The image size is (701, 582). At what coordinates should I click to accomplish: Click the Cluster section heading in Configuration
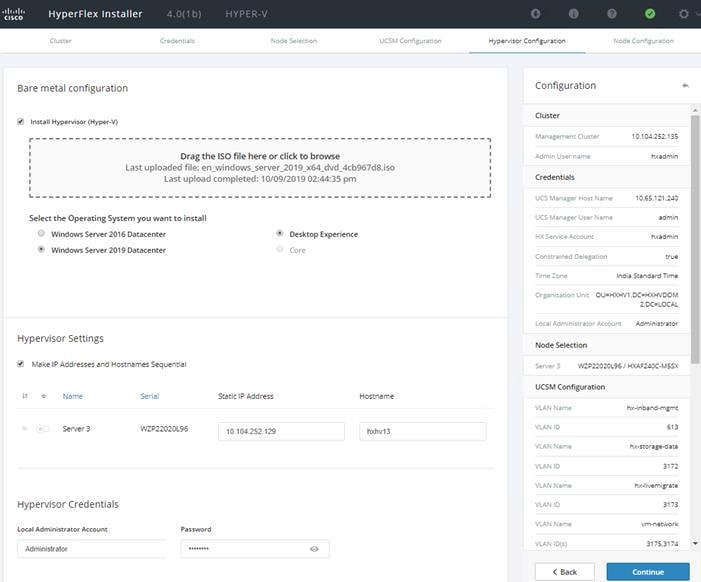(547, 115)
